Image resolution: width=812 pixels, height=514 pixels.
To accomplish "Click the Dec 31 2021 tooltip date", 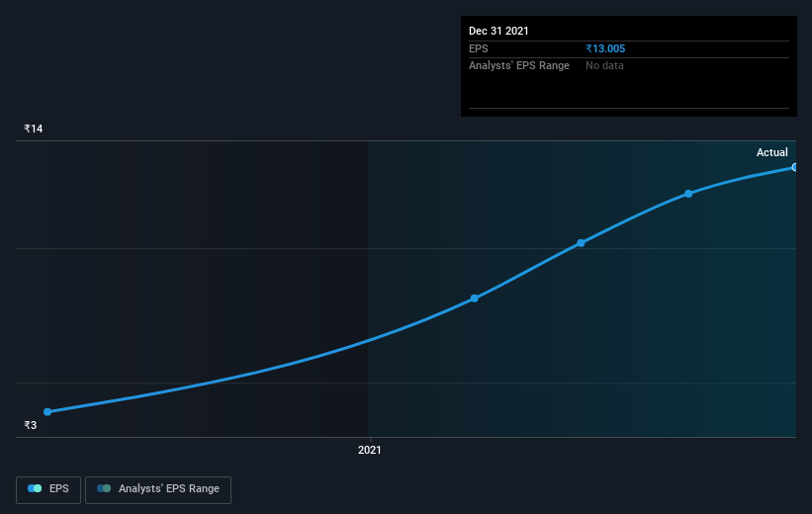I will [x=498, y=31].
